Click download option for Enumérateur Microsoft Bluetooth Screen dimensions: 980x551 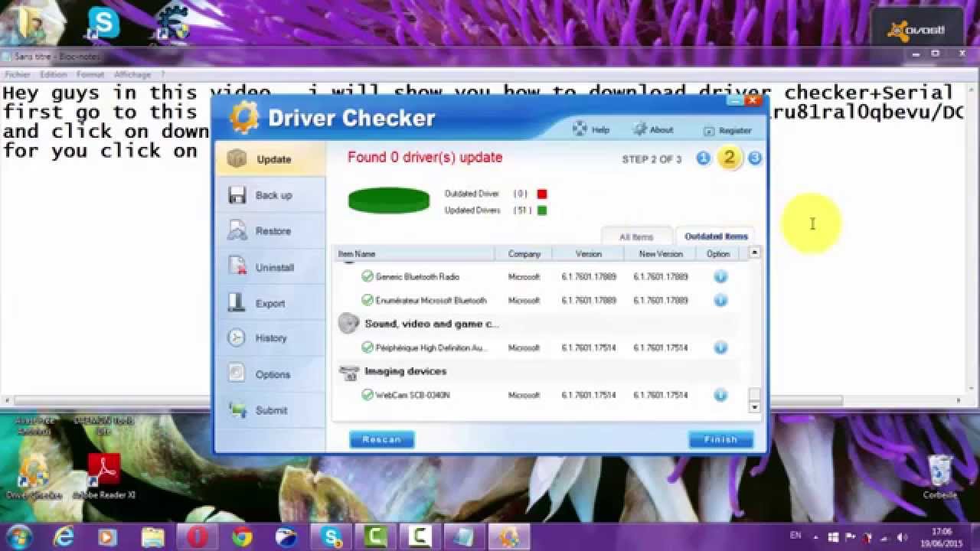720,300
